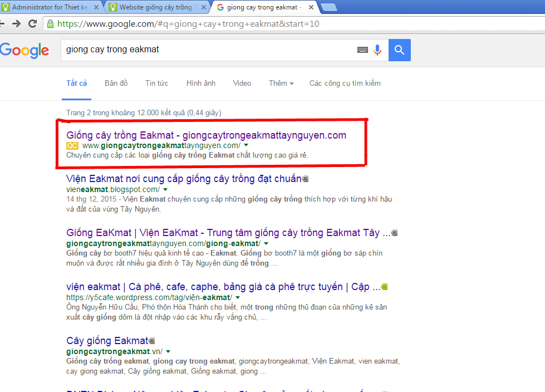Switch to 'Website giống cây trồng' browser tab
This screenshot has height=392, width=545.
pyautogui.click(x=156, y=7)
